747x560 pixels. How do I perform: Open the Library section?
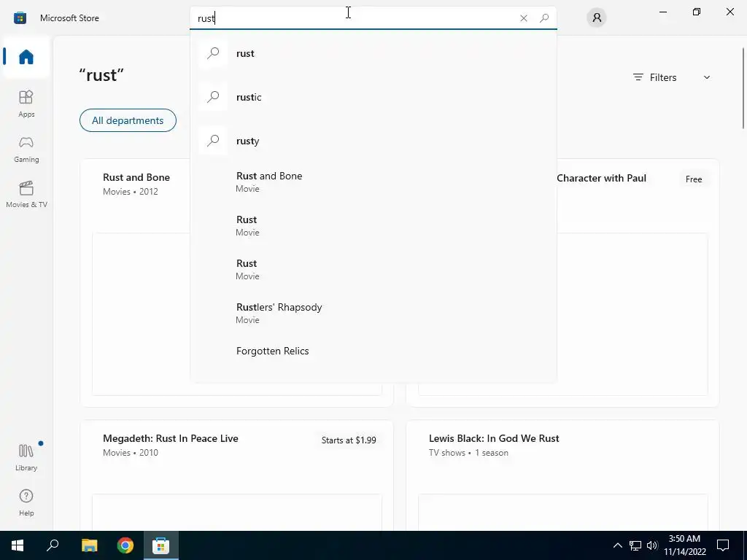pyautogui.click(x=26, y=457)
